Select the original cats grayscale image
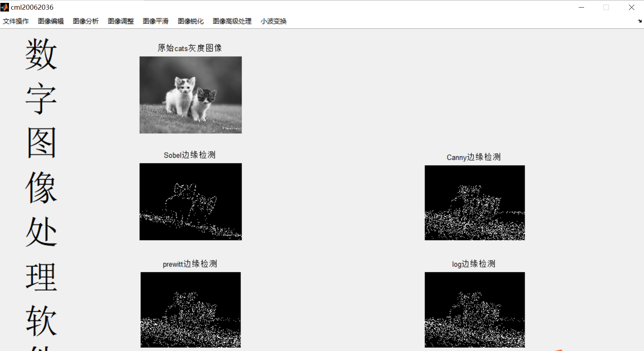The width and height of the screenshot is (644, 351). [190, 94]
